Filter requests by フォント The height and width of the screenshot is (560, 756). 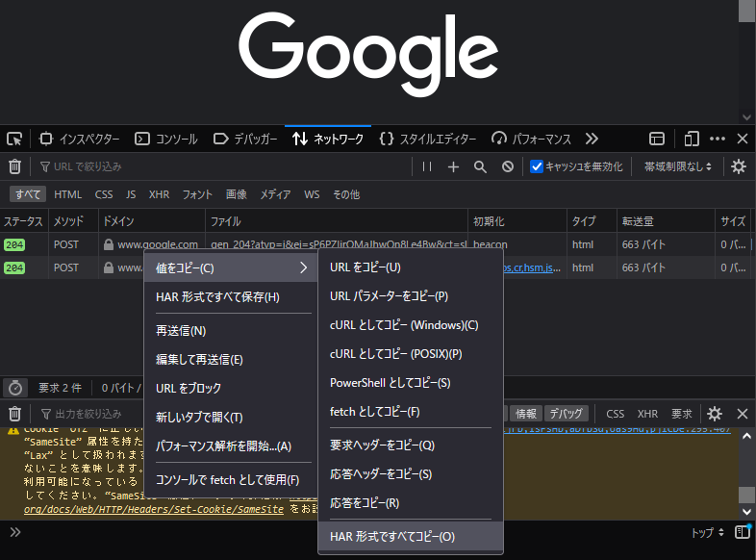coord(197,194)
